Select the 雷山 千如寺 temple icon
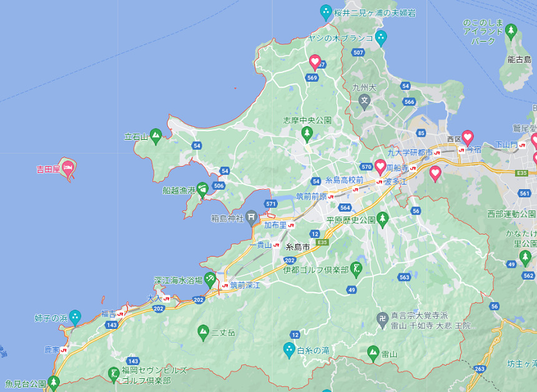This screenshot has width=537, height=392. coord(382,320)
